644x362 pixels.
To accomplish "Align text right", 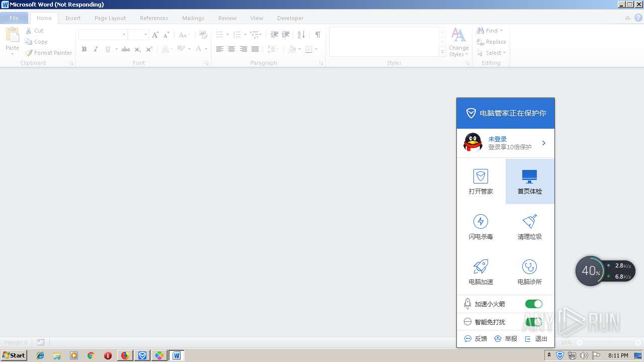I will coord(244,49).
